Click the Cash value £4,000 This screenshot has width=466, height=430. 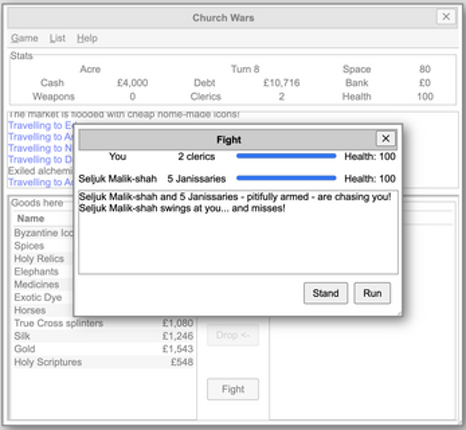click(132, 83)
